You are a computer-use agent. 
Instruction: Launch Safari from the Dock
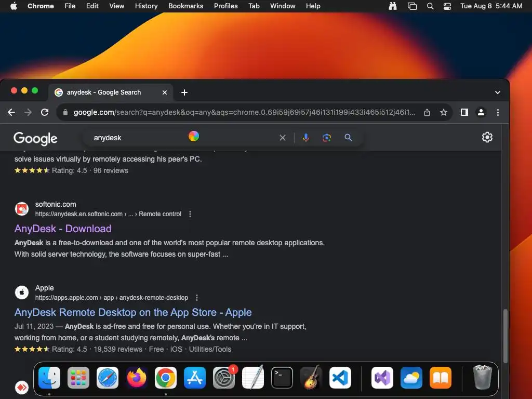point(108,378)
